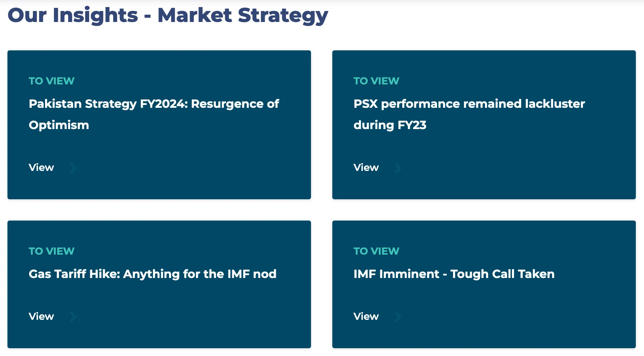
Task: Click TO VIEW label on IMF Imminent card
Action: (376, 251)
